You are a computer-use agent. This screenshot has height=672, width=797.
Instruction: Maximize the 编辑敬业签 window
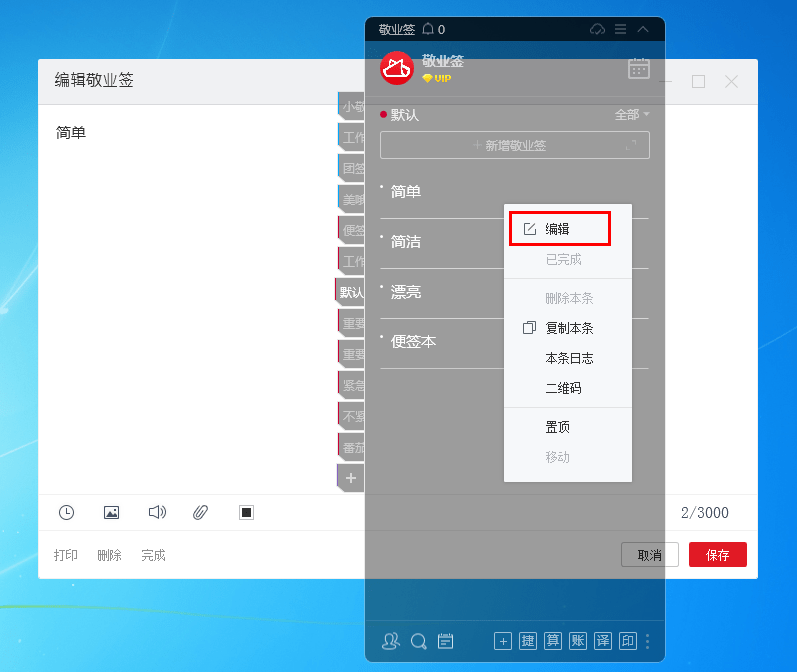(698, 81)
